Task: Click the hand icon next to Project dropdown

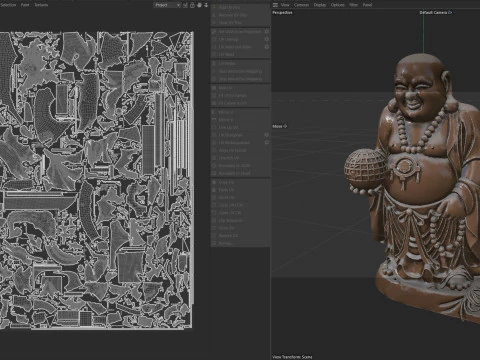Action: point(199,5)
